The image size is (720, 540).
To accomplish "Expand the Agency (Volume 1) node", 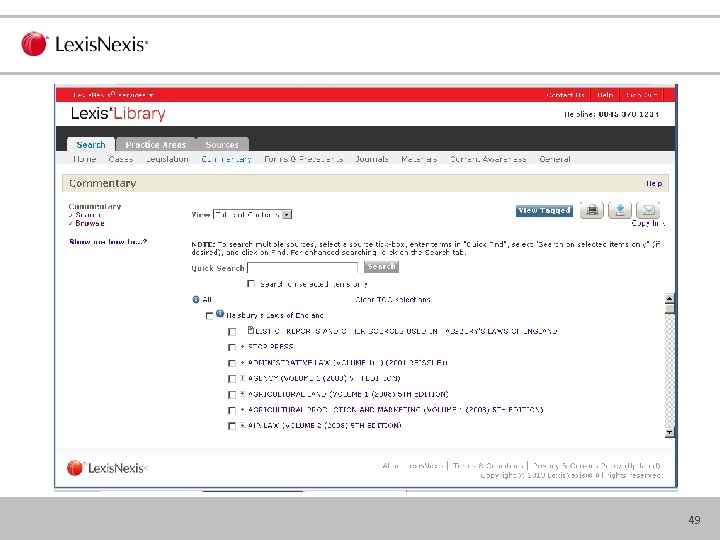I will [242, 378].
